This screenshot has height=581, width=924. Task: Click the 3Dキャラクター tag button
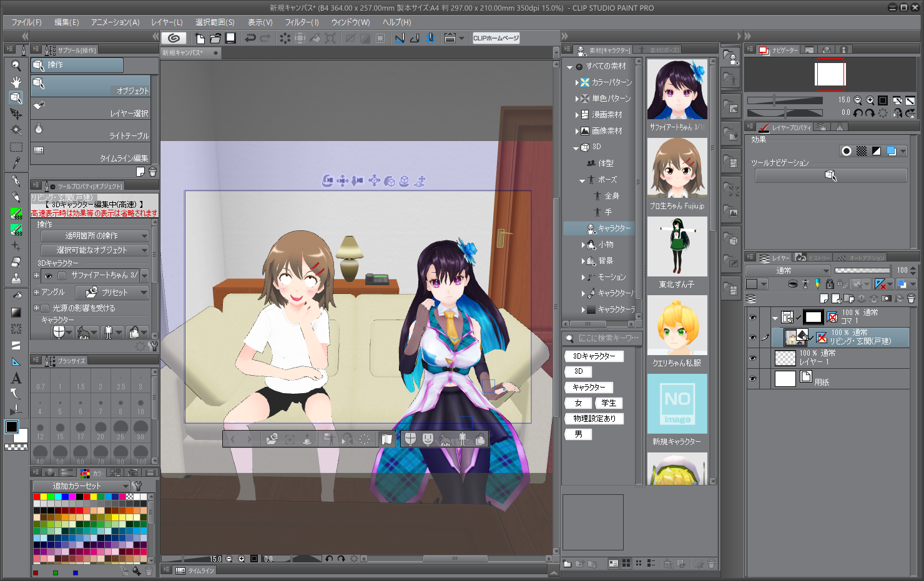pyautogui.click(x=594, y=356)
